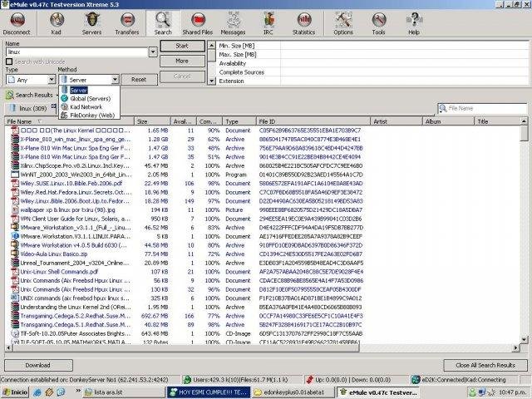Click the Start search button
Viewport: 532px width, 399px height.
(182, 46)
